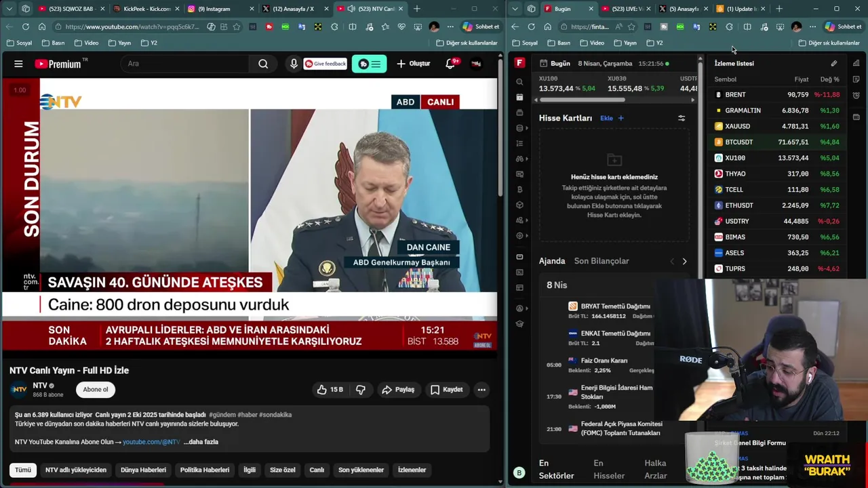Click Give feedback button
Viewport: 868px width, 488px height.
point(325,64)
